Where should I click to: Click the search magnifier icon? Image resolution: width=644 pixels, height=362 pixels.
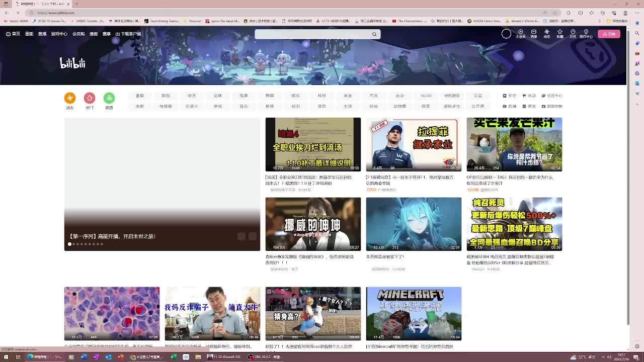(374, 34)
